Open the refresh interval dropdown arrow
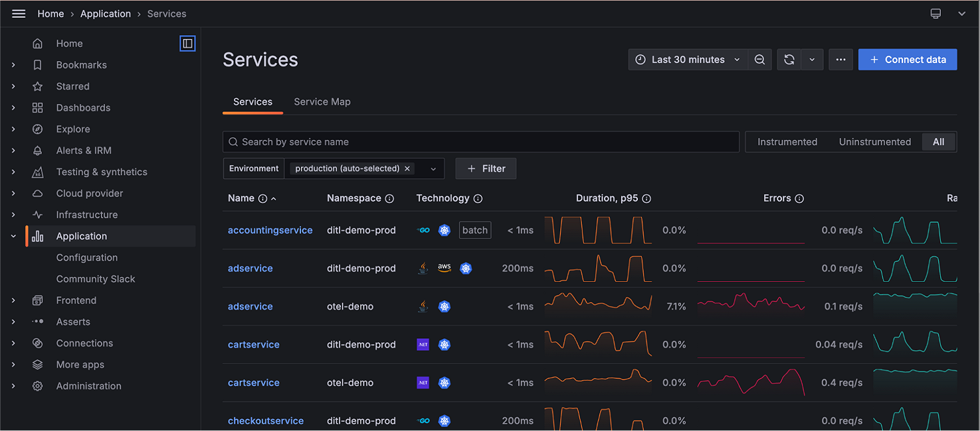 [812, 59]
